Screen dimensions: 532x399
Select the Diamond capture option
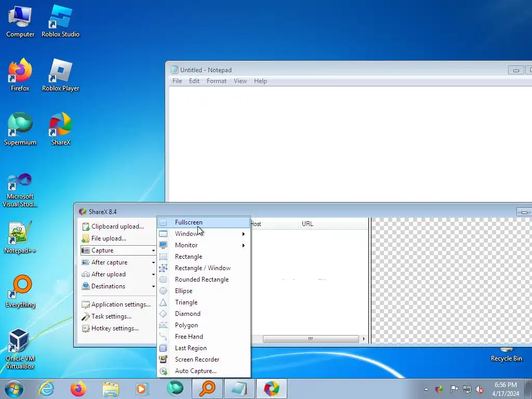point(204,314)
